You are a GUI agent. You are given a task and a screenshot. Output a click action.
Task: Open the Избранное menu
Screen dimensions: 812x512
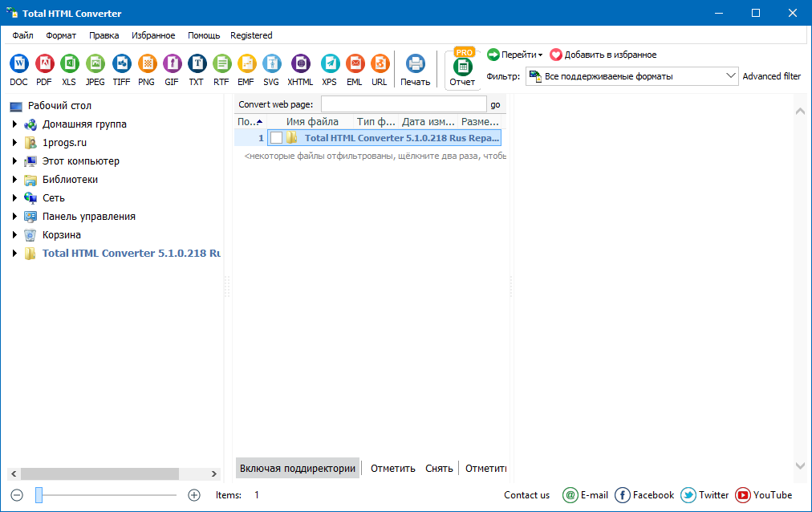pyautogui.click(x=153, y=35)
